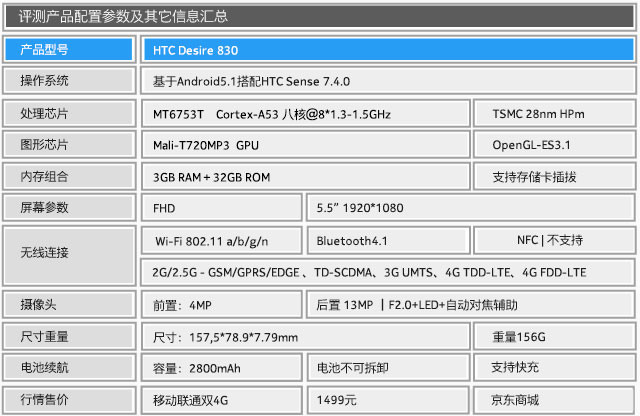640x416 pixels.
Task: Click the '电池不可拆卸' cell
Action: pos(388,367)
